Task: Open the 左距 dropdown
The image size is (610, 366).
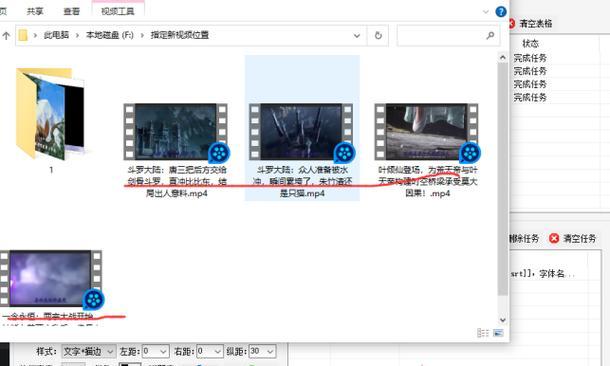Action: click(x=155, y=352)
